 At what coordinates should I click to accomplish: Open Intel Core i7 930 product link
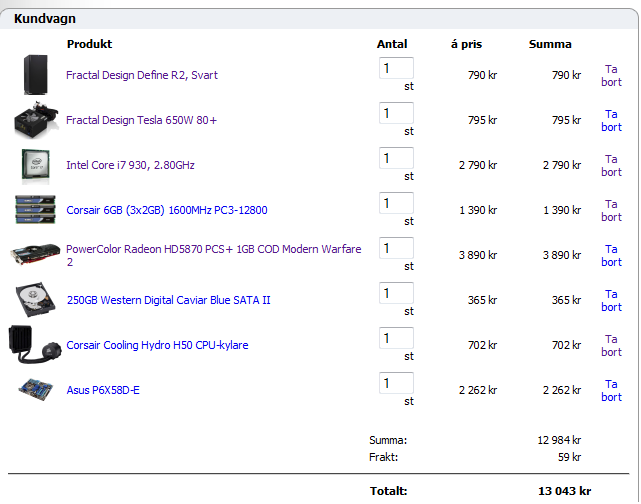pyautogui.click(x=130, y=165)
